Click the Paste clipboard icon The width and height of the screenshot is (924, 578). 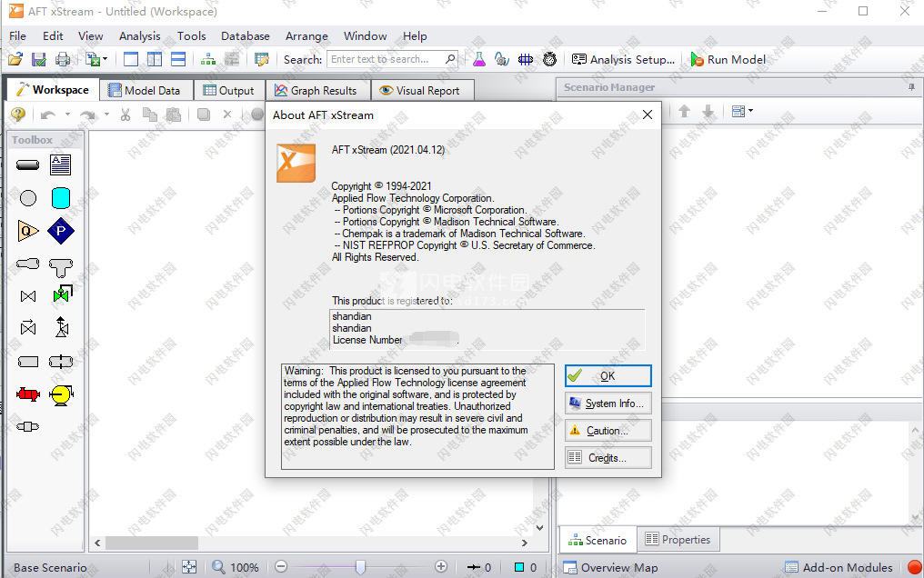173,115
